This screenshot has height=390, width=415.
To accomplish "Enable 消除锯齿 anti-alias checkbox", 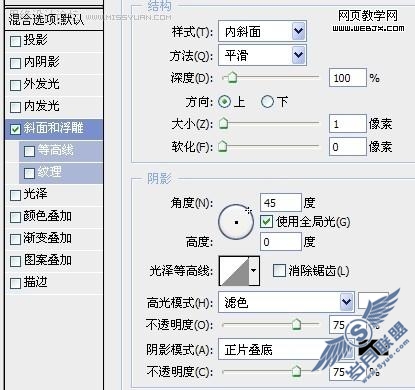I will 279,271.
